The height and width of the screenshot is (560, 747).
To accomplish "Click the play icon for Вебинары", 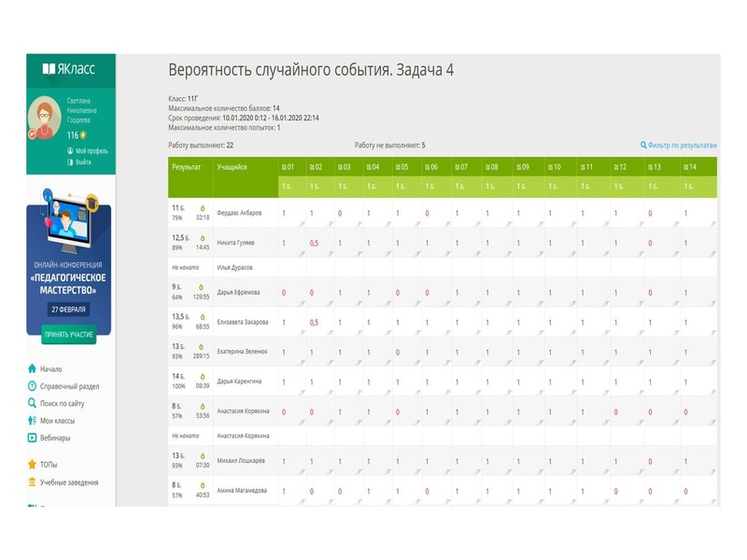I will pos(33,438).
